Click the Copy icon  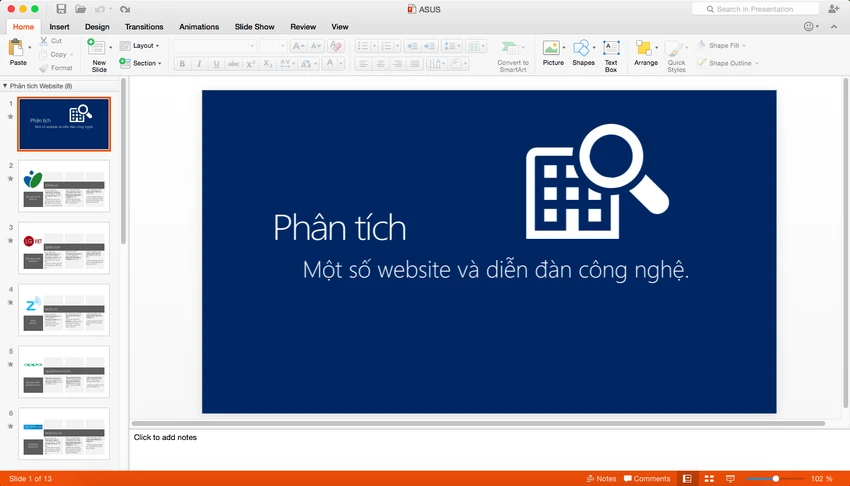pos(43,55)
